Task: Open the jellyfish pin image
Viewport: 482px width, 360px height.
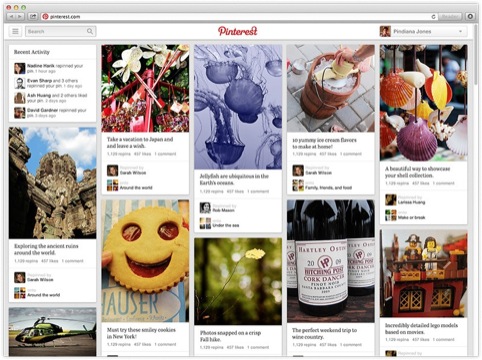Action: point(238,107)
